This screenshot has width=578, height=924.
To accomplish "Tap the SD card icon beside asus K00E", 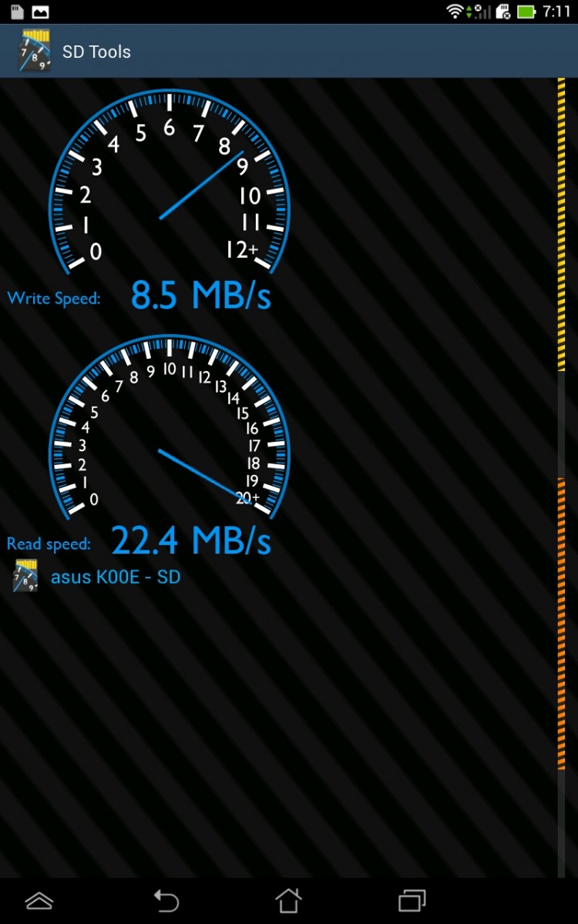I will (x=25, y=576).
